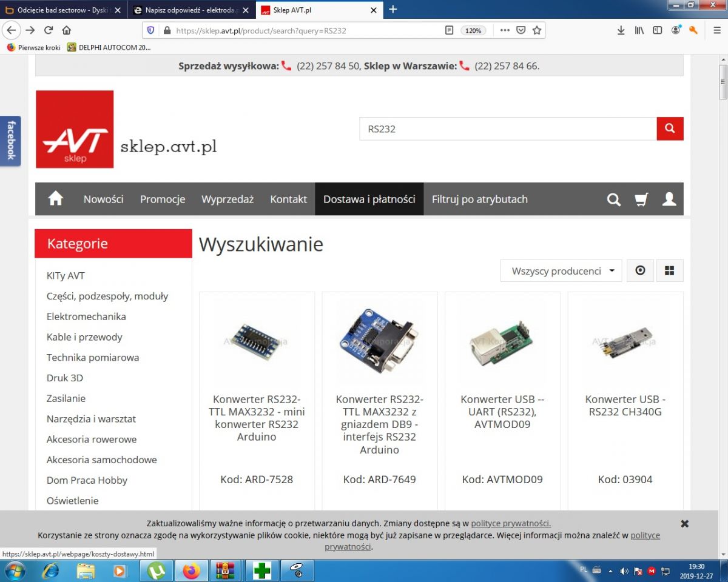Open Dostawa i płatności menu item
The image size is (728, 582).
369,199
